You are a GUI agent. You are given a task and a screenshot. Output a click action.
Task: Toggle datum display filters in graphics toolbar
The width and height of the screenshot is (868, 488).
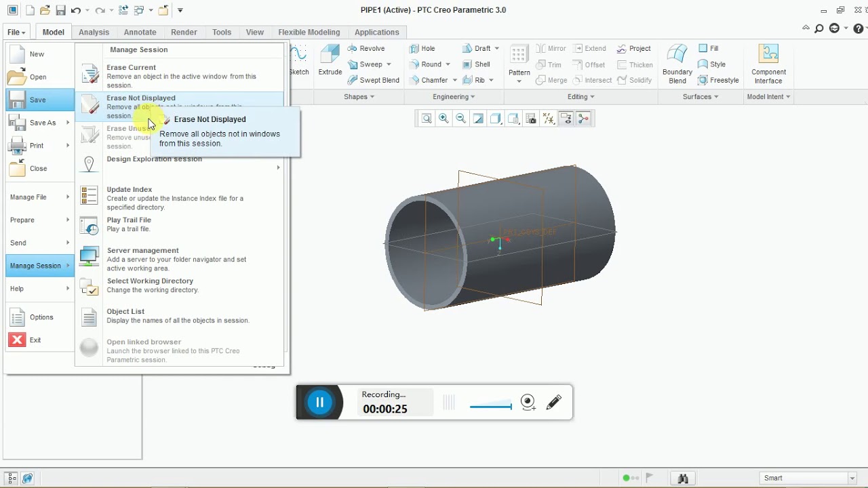[x=549, y=119]
